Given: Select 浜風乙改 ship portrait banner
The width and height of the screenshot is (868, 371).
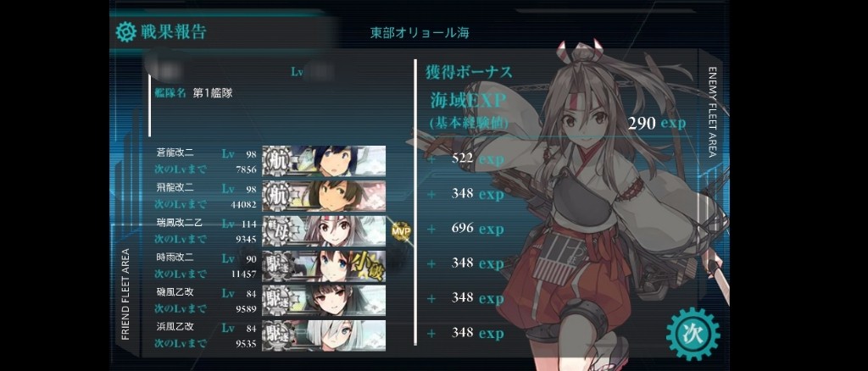Looking at the screenshot, I should point(324,335).
